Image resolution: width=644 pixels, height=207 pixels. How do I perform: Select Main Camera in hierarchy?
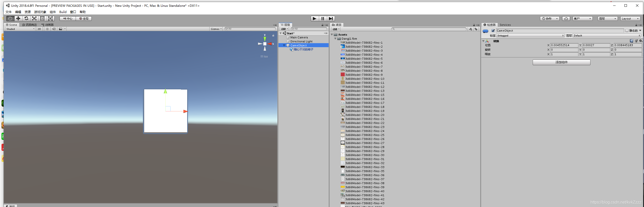coord(299,37)
